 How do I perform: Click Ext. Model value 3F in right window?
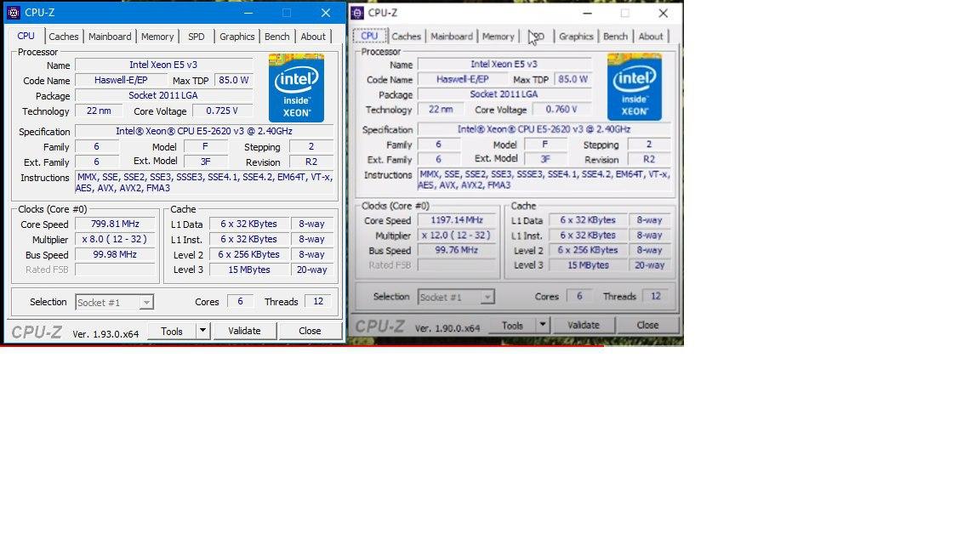tap(545, 159)
